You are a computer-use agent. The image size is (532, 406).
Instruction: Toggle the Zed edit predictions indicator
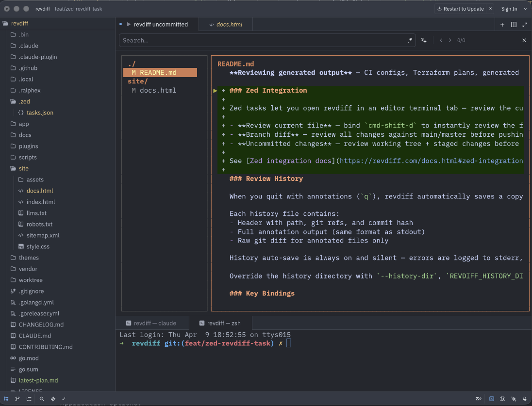[478, 399]
